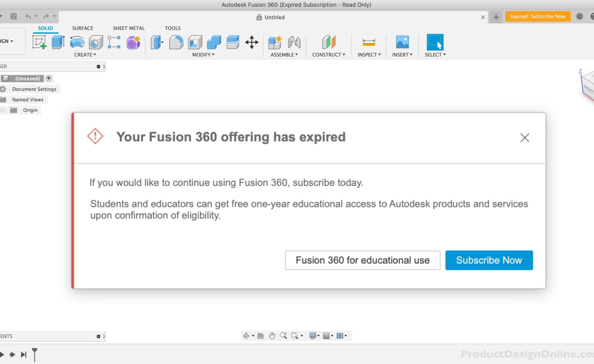Select the Shell tool

tap(195, 42)
